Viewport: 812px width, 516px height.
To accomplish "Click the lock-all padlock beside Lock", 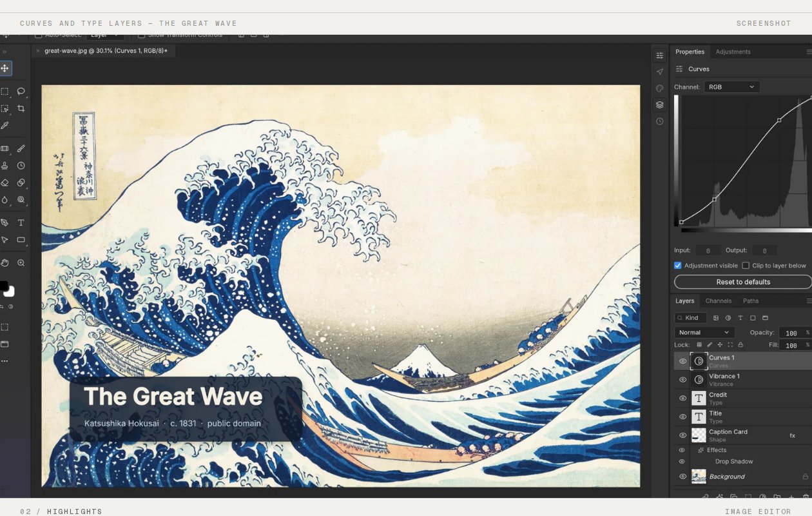I will pyautogui.click(x=740, y=344).
